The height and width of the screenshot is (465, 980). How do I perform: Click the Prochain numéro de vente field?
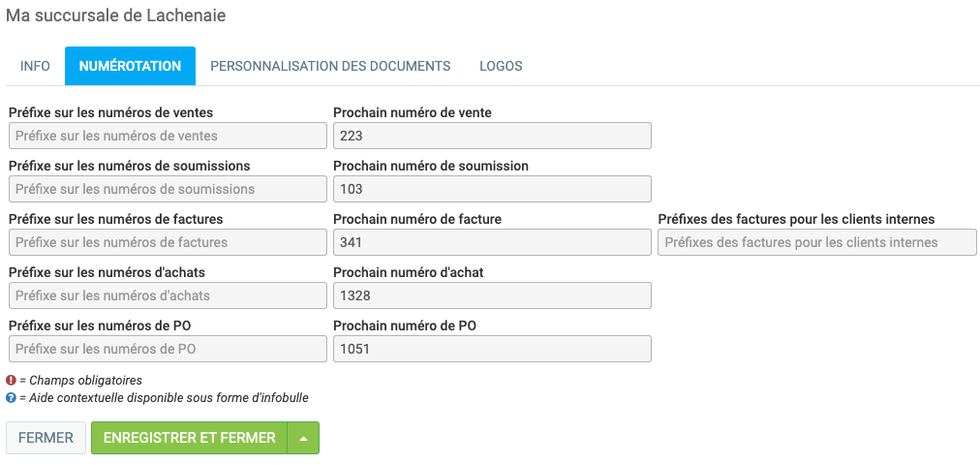point(492,136)
